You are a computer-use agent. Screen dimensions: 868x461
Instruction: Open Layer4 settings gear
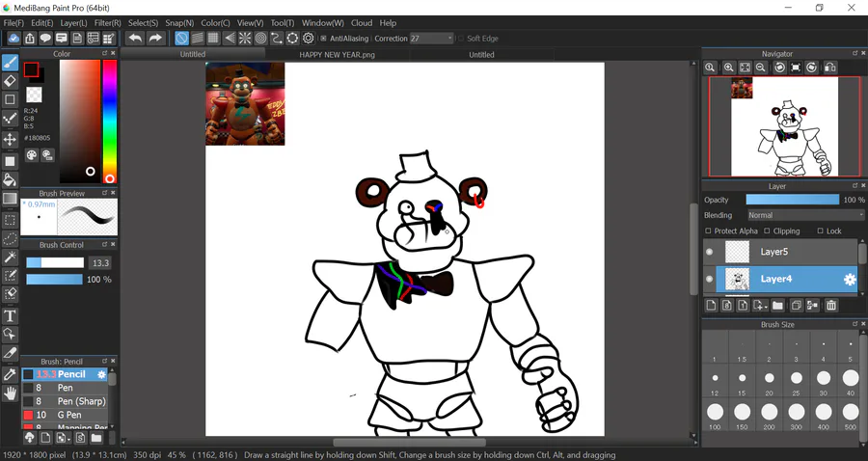(850, 280)
